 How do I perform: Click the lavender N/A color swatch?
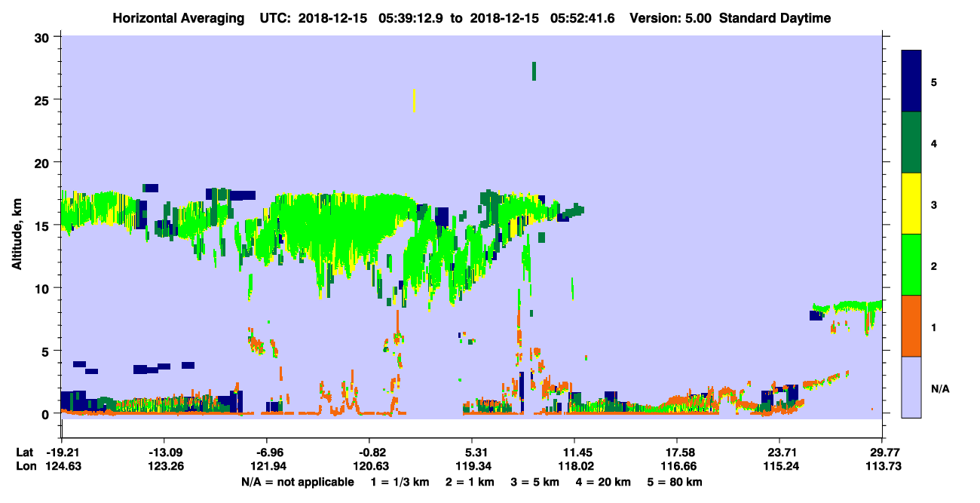point(911,386)
